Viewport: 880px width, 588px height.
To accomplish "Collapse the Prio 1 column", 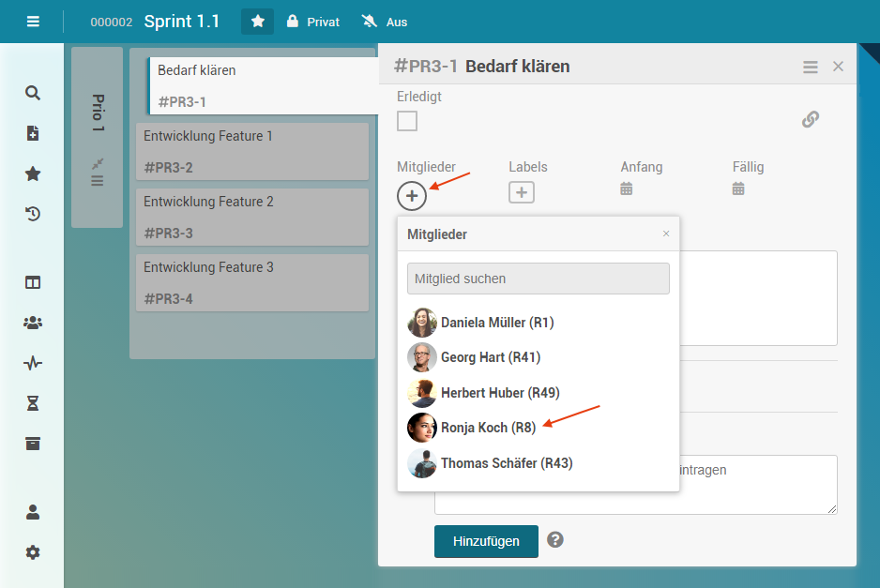I will click(98, 163).
